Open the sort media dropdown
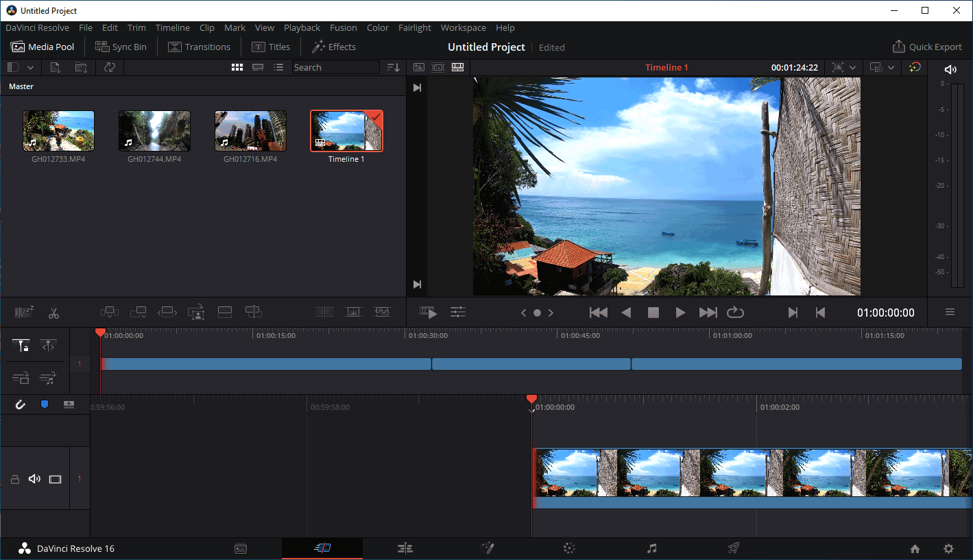This screenshot has height=560, width=973. click(394, 67)
